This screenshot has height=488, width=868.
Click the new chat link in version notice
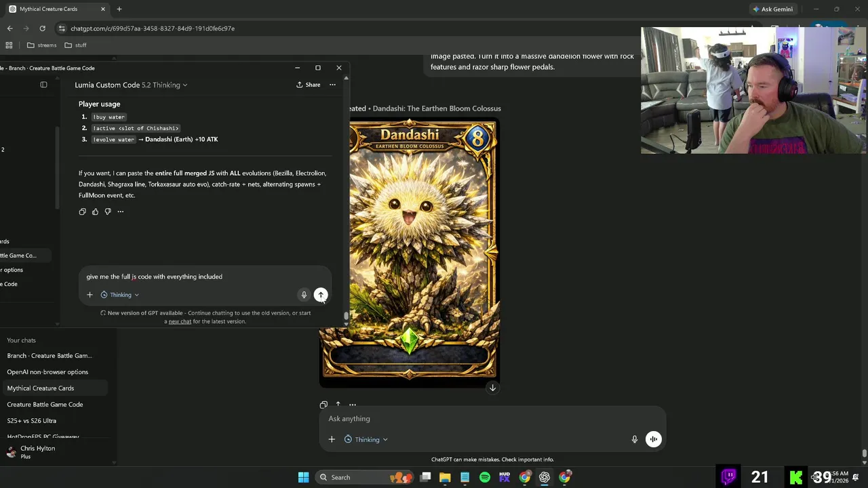click(x=180, y=321)
